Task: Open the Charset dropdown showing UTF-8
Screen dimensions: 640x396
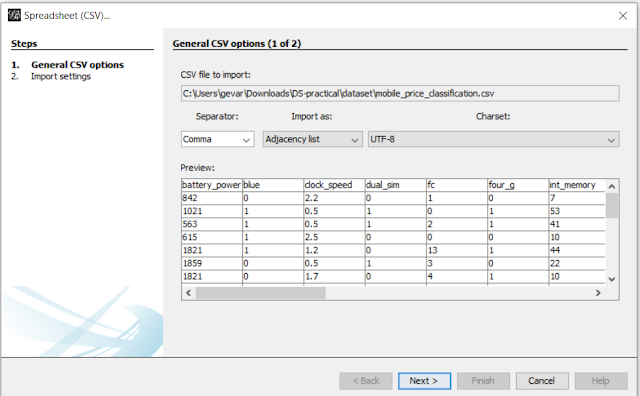Action: click(493, 139)
